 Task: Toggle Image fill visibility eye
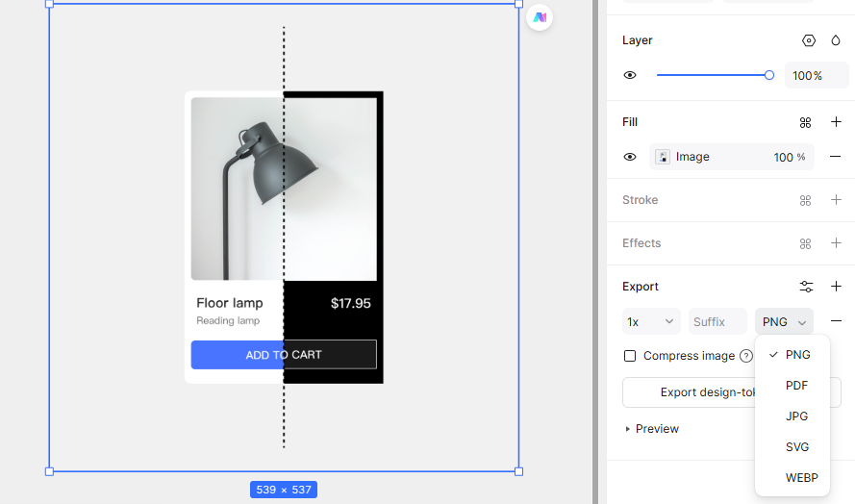coord(630,157)
